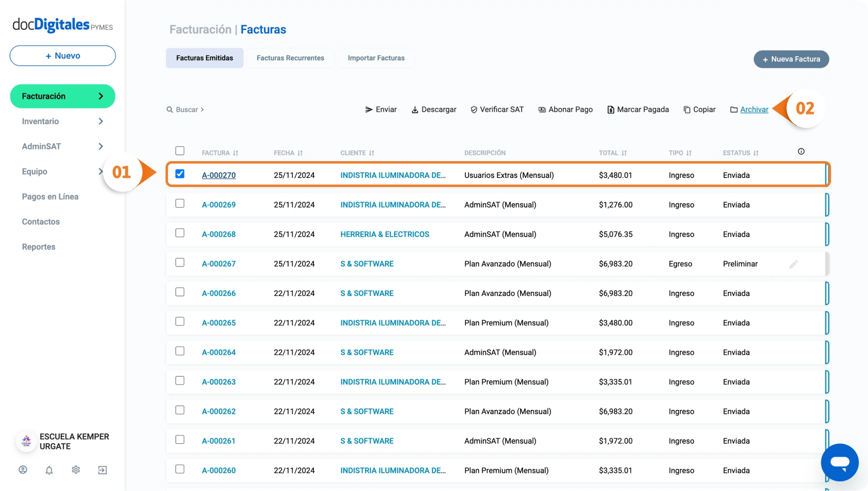This screenshot has height=491, width=868.
Task: Switch to Facturas Emitidas tab
Action: click(205, 58)
